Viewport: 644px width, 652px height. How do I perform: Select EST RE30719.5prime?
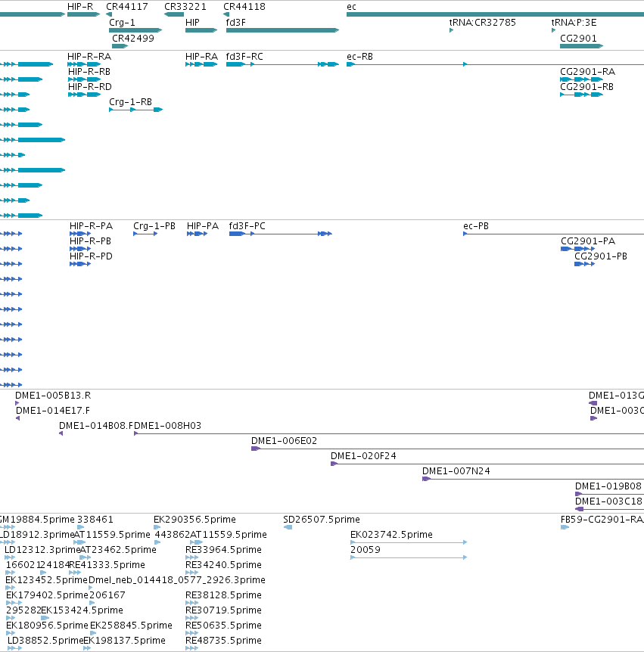(191, 617)
